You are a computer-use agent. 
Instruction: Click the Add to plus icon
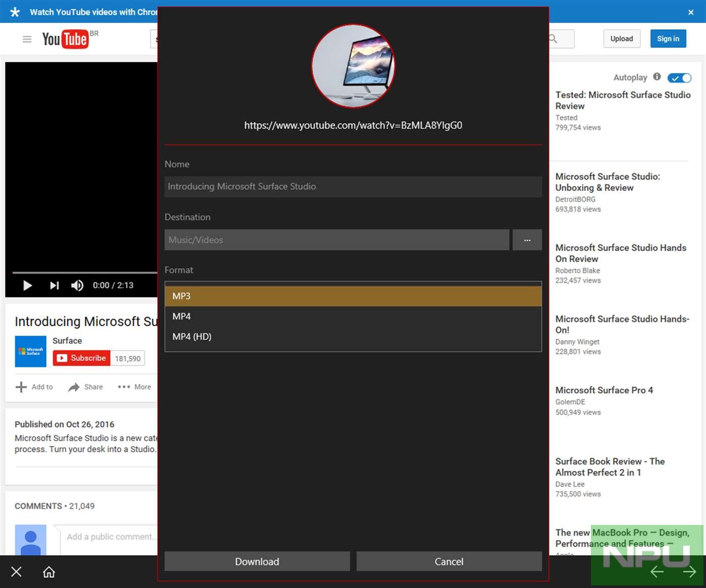(x=21, y=387)
